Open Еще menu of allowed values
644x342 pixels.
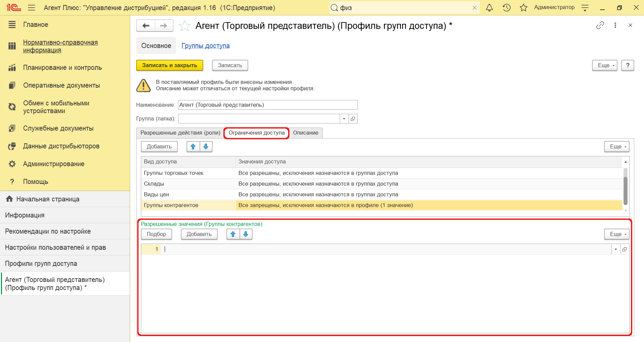click(617, 234)
